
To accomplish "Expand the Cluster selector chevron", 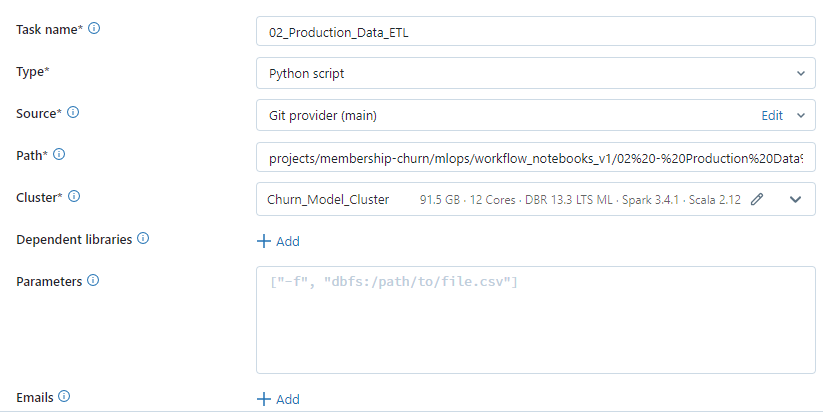I will pyautogui.click(x=796, y=199).
